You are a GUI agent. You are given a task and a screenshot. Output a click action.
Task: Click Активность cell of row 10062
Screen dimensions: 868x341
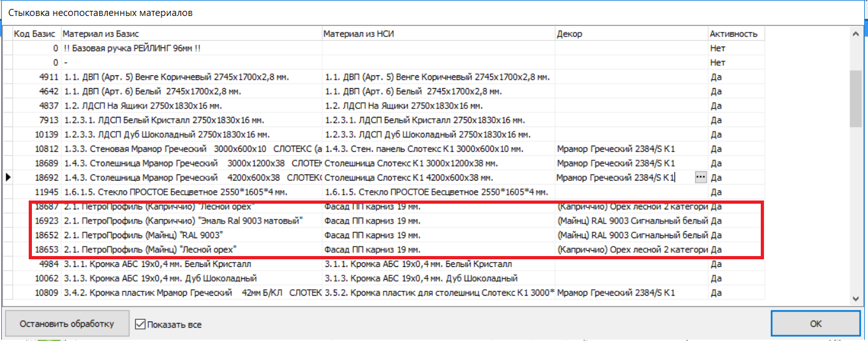click(x=735, y=278)
